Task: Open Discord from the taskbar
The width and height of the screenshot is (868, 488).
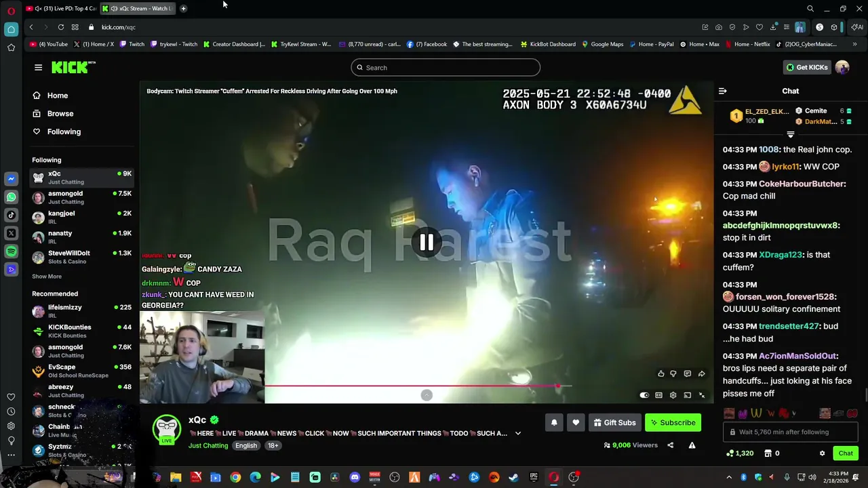Action: coord(355,477)
